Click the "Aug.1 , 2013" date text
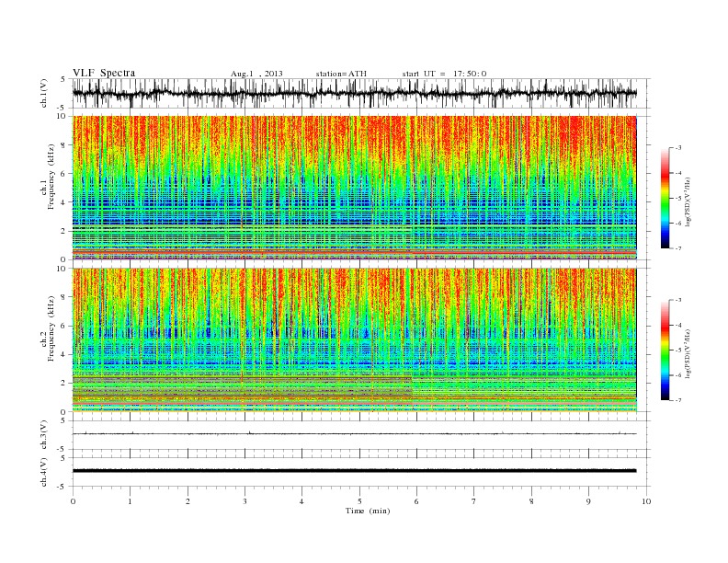 256,74
